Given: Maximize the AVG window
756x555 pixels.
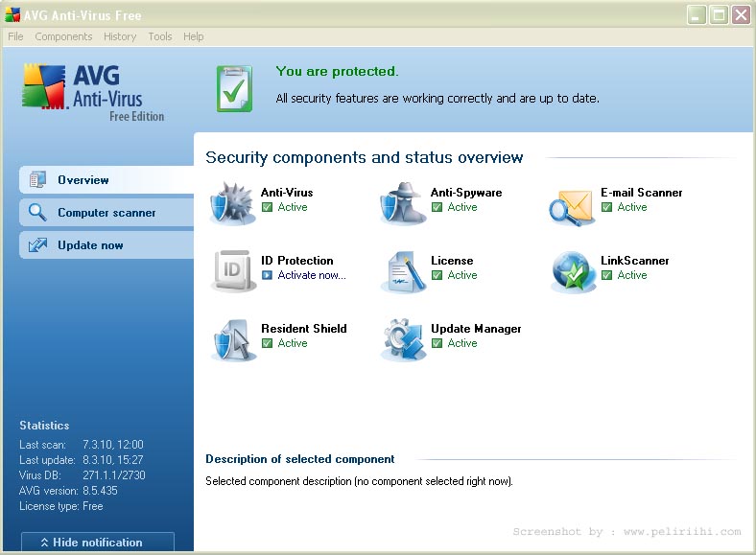Looking at the screenshot, I should (719, 15).
